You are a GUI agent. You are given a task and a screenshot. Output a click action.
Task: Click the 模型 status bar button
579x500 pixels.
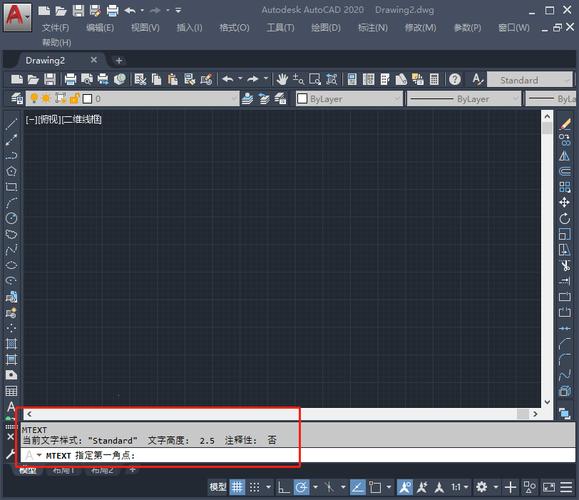click(x=218, y=487)
